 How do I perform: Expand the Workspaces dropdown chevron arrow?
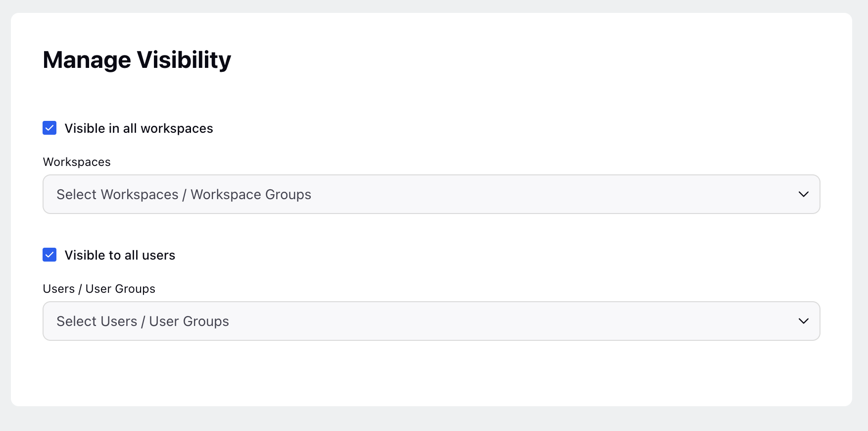pos(803,194)
